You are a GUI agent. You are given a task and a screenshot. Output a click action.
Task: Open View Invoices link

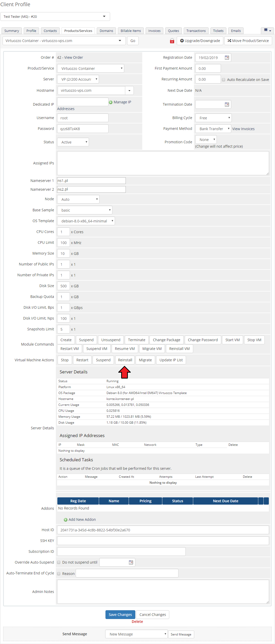coord(243,129)
